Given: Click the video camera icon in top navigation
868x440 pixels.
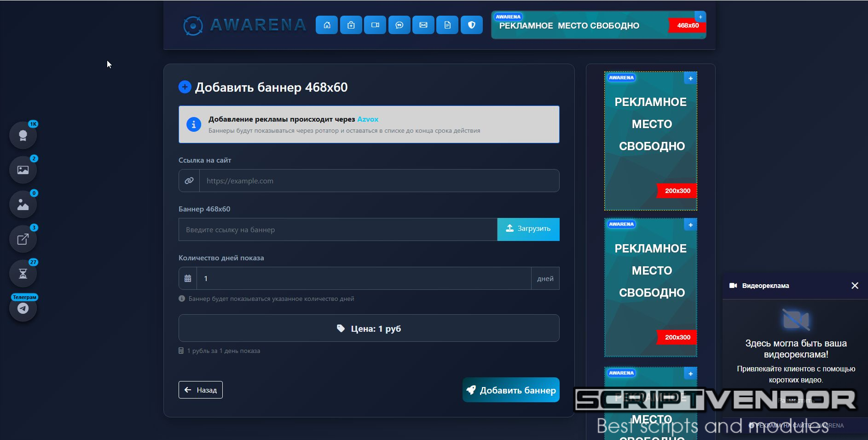Looking at the screenshot, I should (375, 25).
